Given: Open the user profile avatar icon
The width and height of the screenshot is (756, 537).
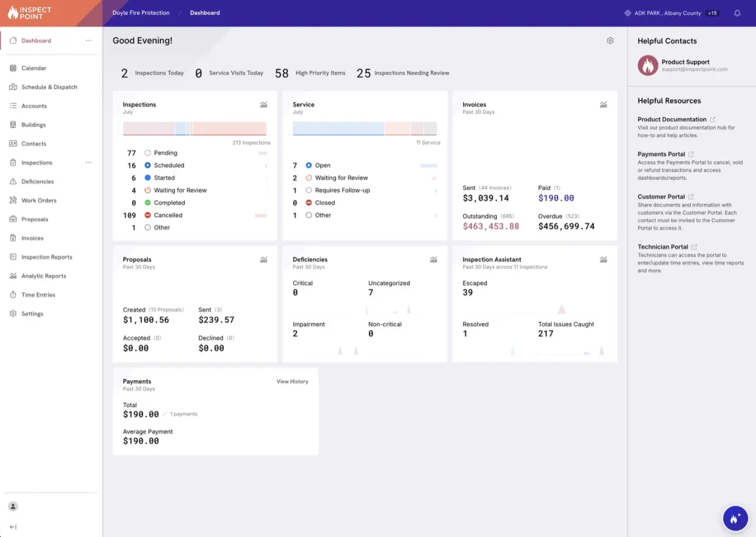Looking at the screenshot, I should pyautogui.click(x=13, y=507).
